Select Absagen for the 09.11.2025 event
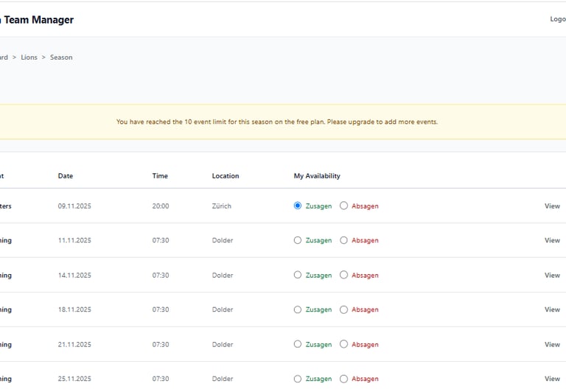 point(343,206)
